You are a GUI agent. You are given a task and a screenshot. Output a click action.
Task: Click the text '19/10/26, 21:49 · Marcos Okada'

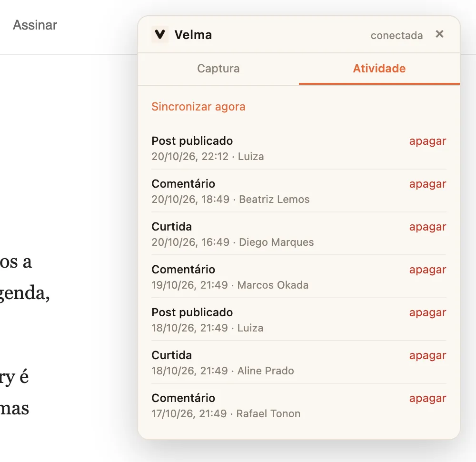pyautogui.click(x=230, y=285)
